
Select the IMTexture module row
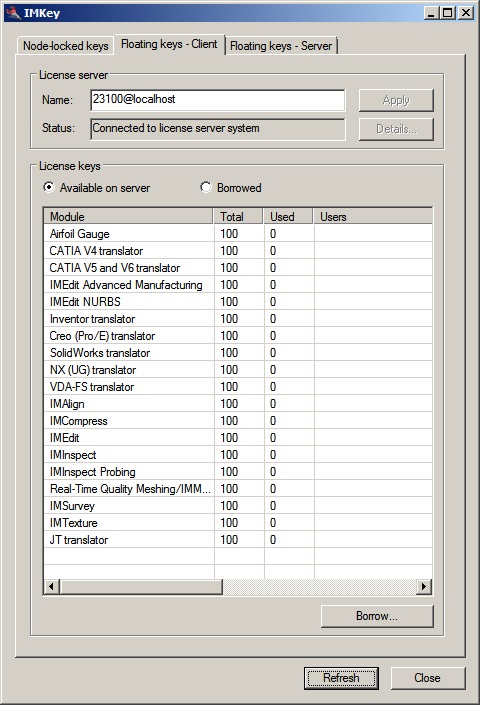[x=238, y=523]
